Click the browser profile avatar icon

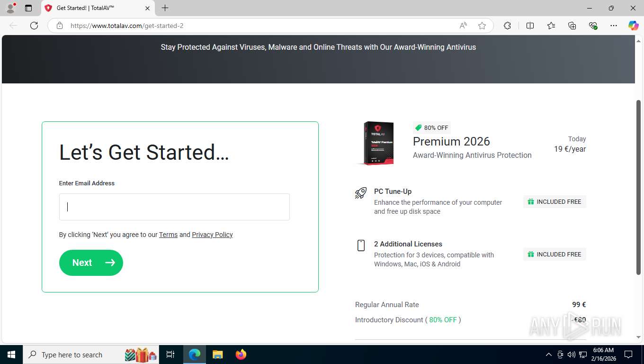click(x=10, y=8)
